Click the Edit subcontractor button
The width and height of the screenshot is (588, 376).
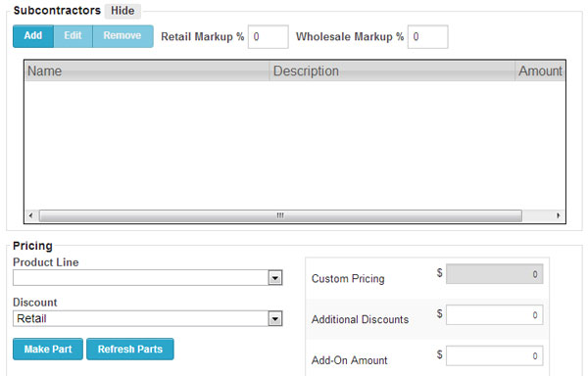(73, 36)
